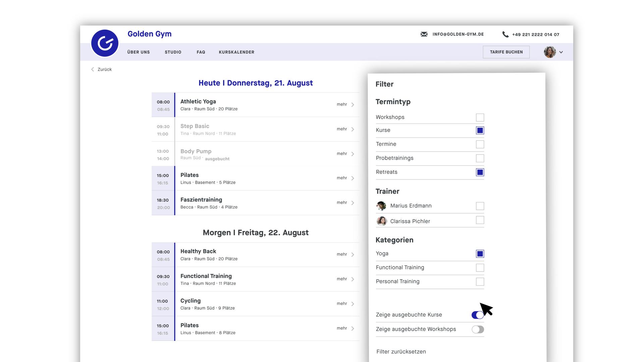Check the Termine checkbox
Image resolution: width=644 pixels, height=362 pixels.
(x=480, y=144)
